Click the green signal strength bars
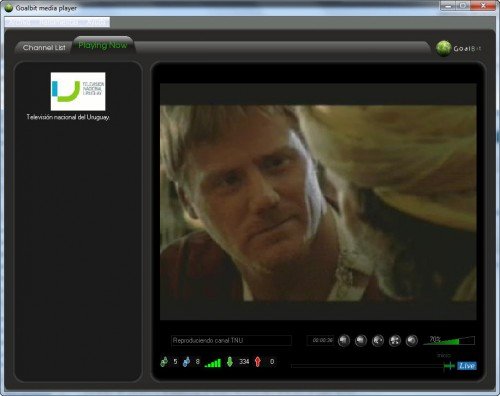This screenshot has height=396, width=500. click(x=213, y=363)
